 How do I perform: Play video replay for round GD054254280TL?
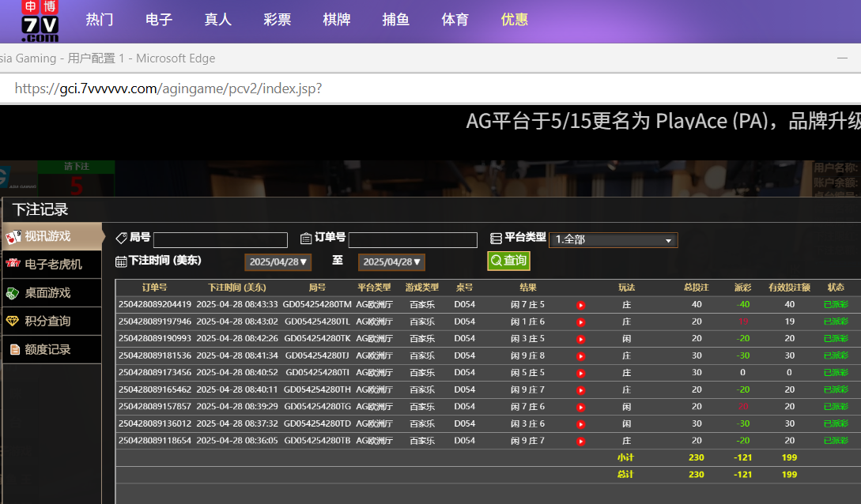[x=580, y=322]
